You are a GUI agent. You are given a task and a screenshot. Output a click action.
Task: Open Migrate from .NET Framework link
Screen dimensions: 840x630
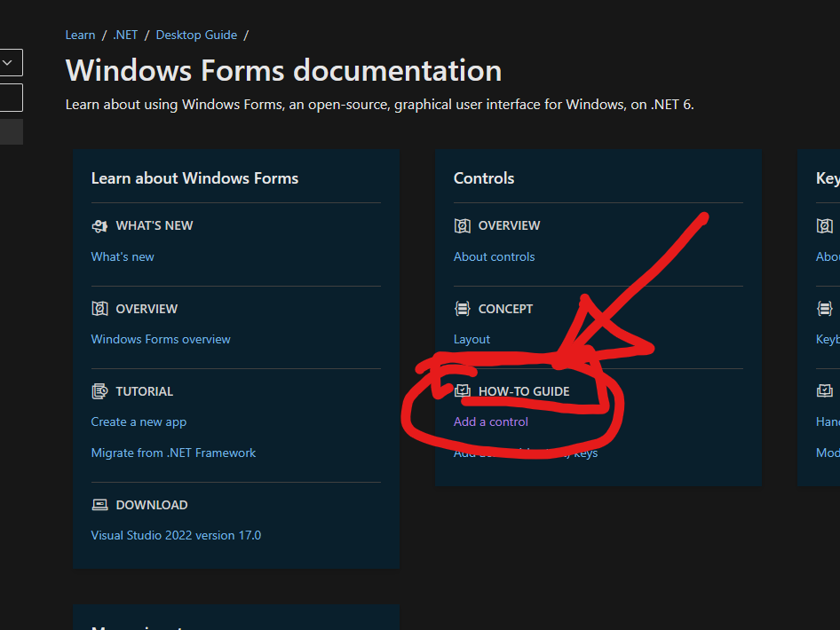(173, 453)
